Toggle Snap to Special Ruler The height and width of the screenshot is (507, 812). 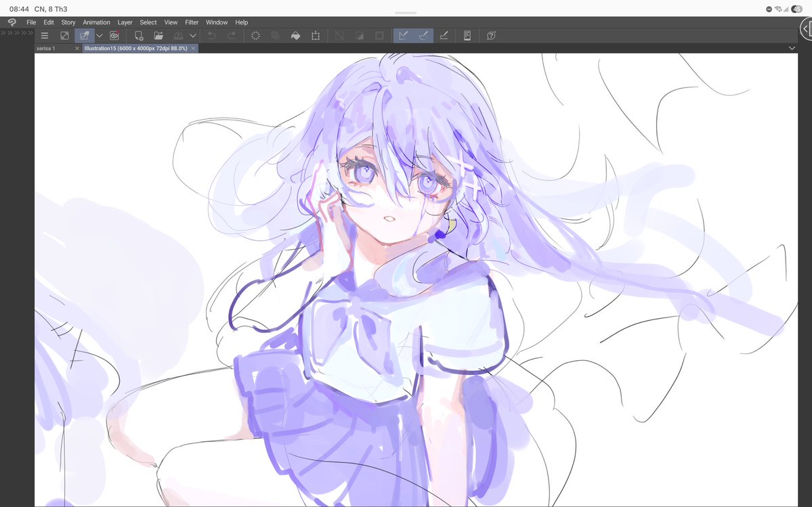[423, 36]
